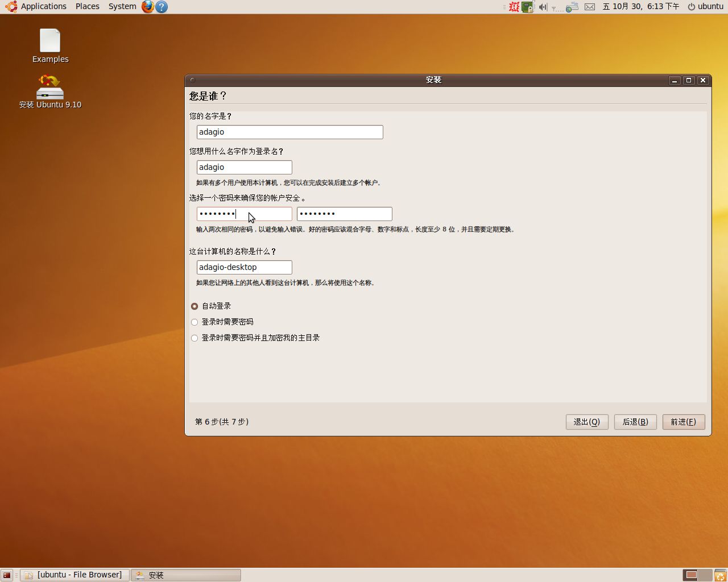Open the Places menu

pyautogui.click(x=88, y=6)
